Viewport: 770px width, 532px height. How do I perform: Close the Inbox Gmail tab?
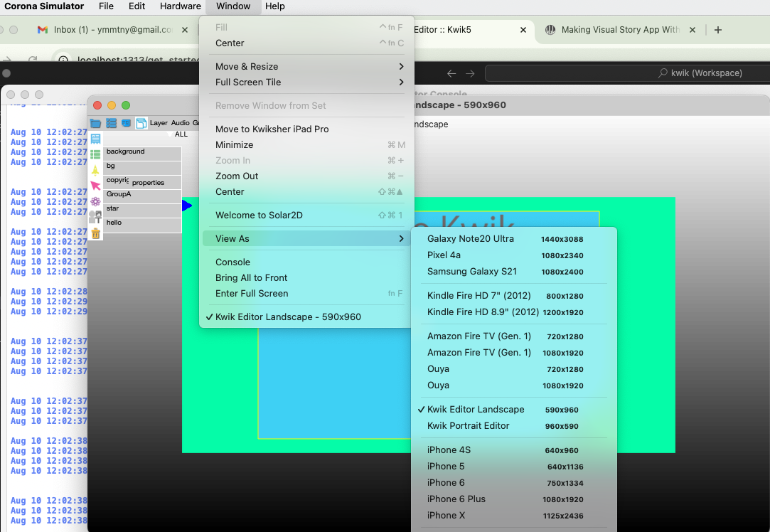click(185, 30)
